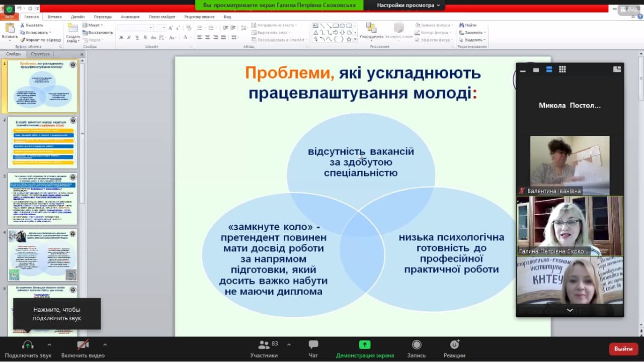Open the Participants list
This screenshot has height=363, width=644.
[264, 345]
